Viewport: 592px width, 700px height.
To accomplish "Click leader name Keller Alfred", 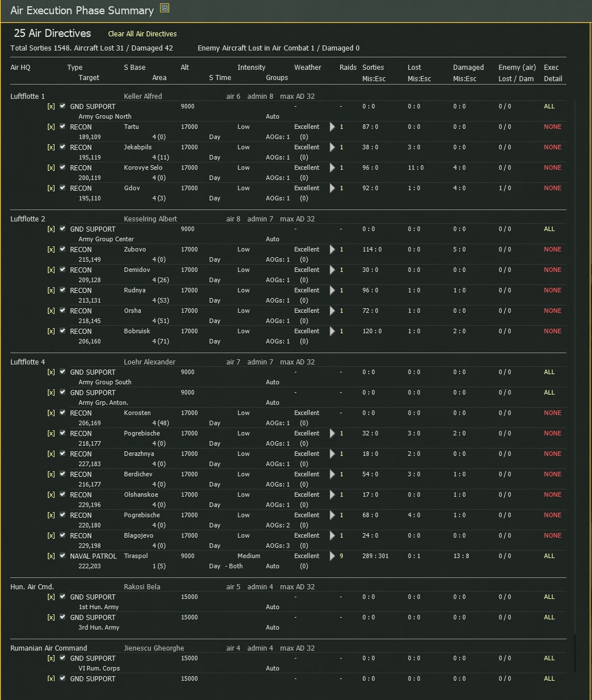I will point(143,97).
